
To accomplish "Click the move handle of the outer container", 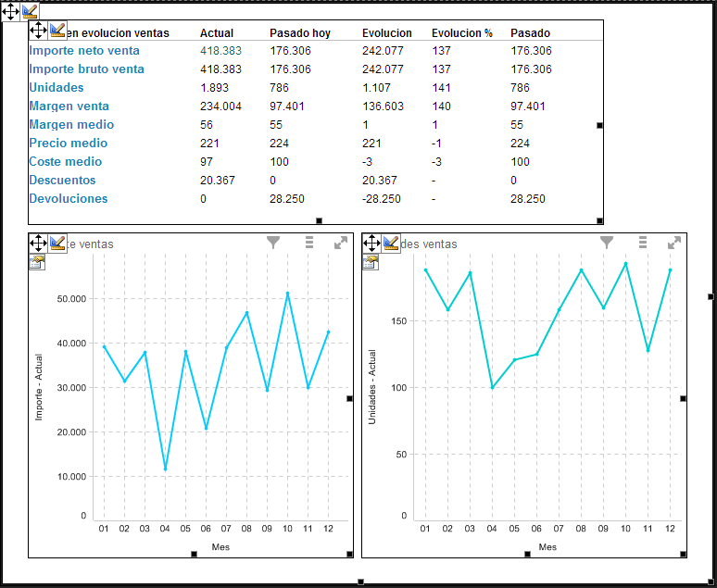I will [10, 10].
